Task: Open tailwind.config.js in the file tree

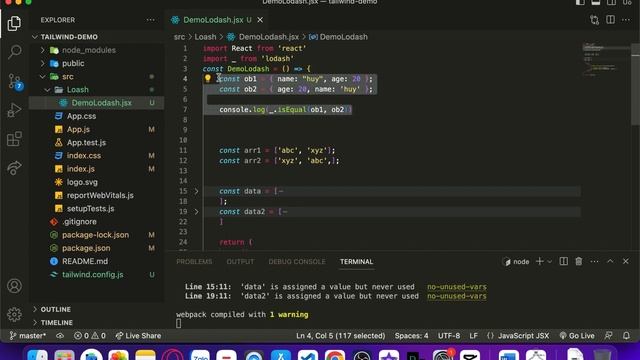Action: [x=92, y=274]
